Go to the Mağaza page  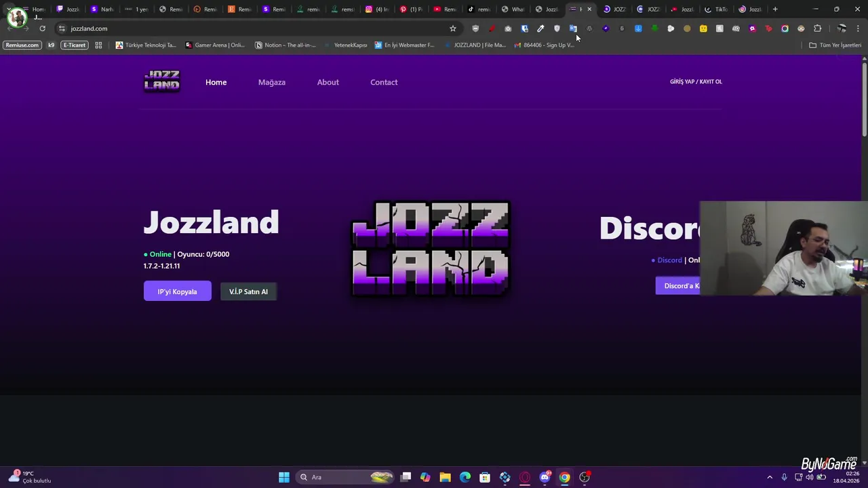(271, 82)
